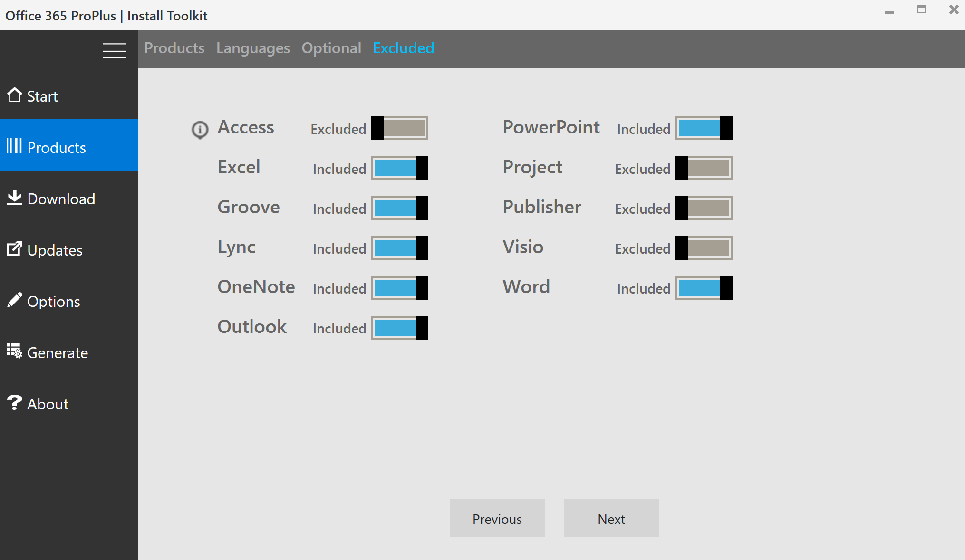Click the Updates external-link icon

[x=15, y=248]
